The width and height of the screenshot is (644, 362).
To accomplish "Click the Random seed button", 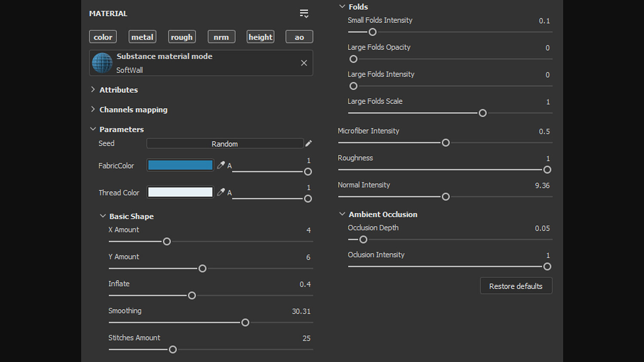I will pos(225,144).
